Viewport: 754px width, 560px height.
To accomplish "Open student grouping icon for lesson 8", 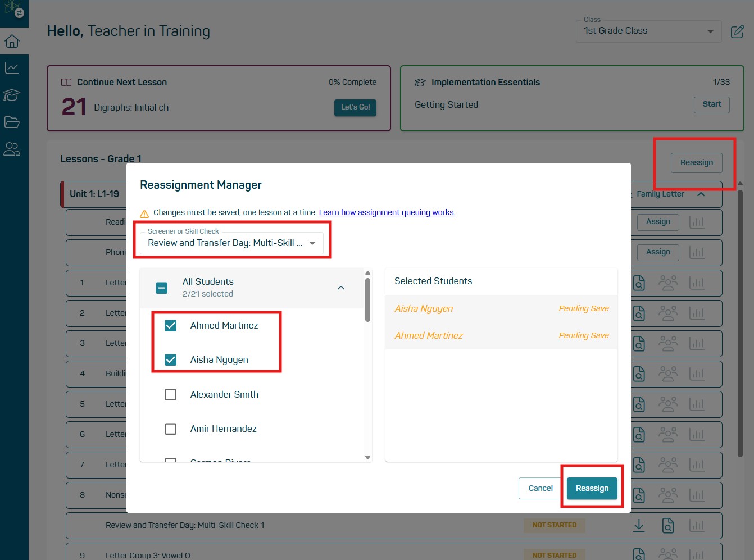I will pos(668,495).
